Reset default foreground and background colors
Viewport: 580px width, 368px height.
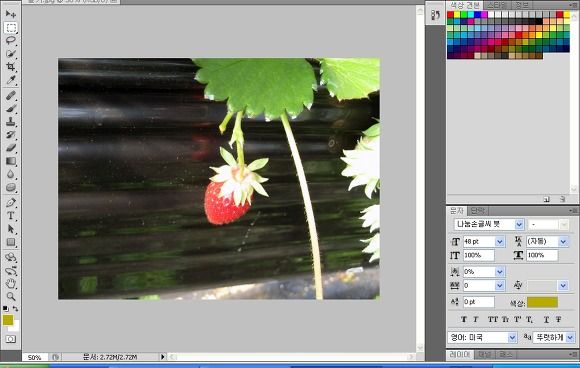tap(5, 308)
